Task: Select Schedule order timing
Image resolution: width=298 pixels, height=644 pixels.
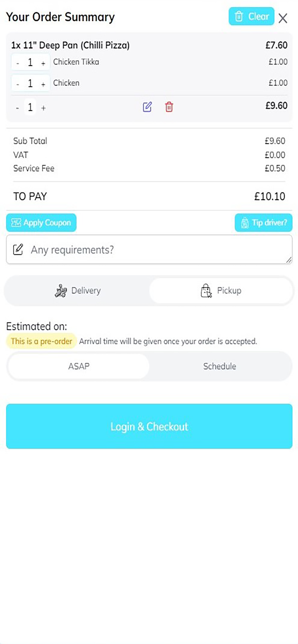Action: click(220, 366)
